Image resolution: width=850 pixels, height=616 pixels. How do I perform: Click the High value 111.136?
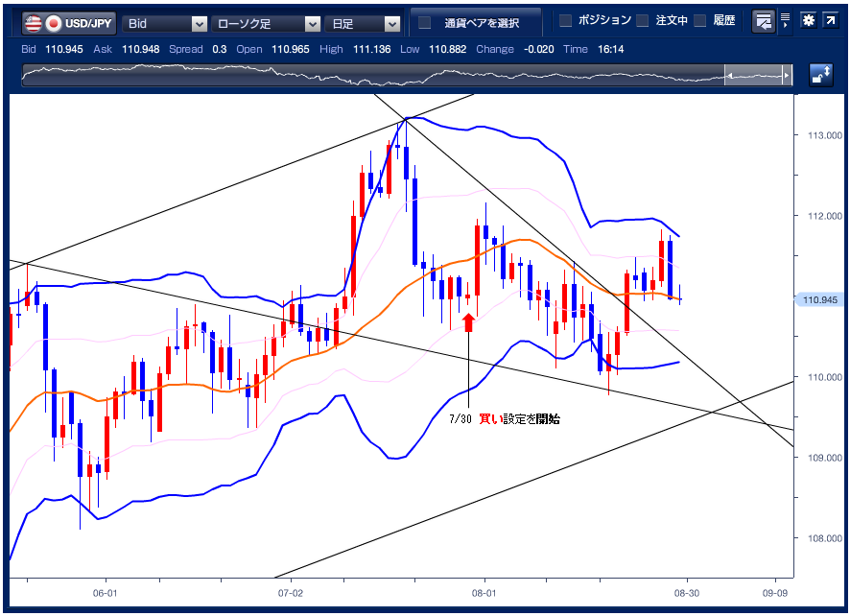pyautogui.click(x=372, y=49)
